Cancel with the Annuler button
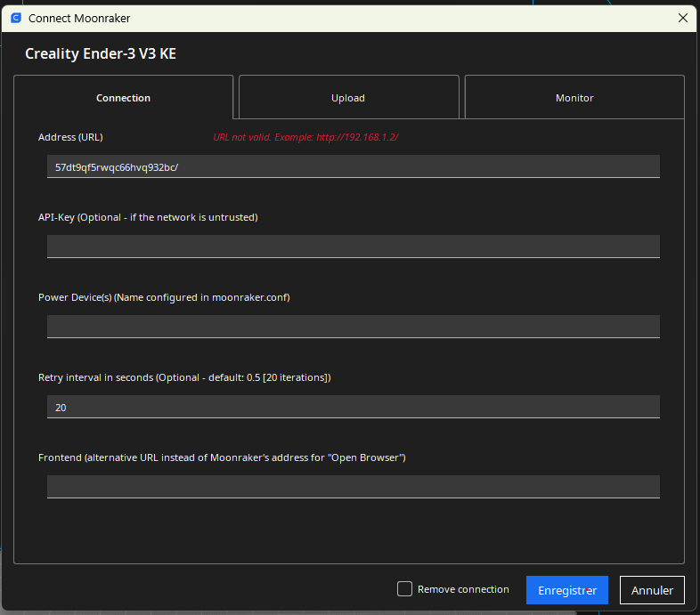The image size is (700, 615). 652,590
